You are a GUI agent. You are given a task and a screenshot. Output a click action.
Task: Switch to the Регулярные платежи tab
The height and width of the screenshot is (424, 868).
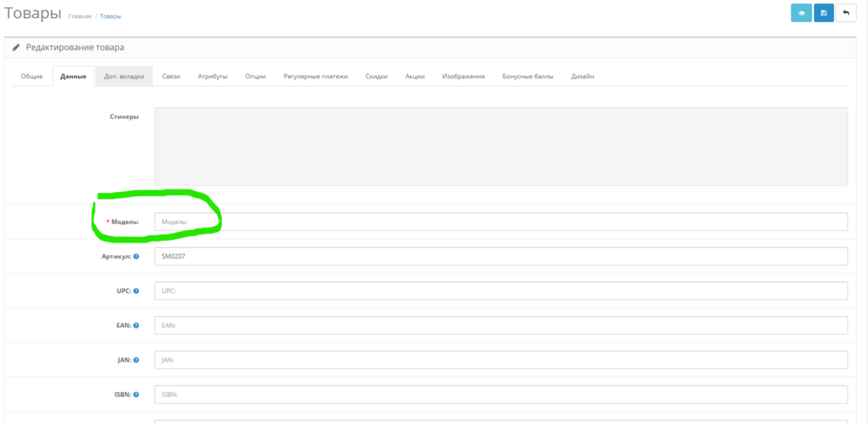tap(315, 76)
